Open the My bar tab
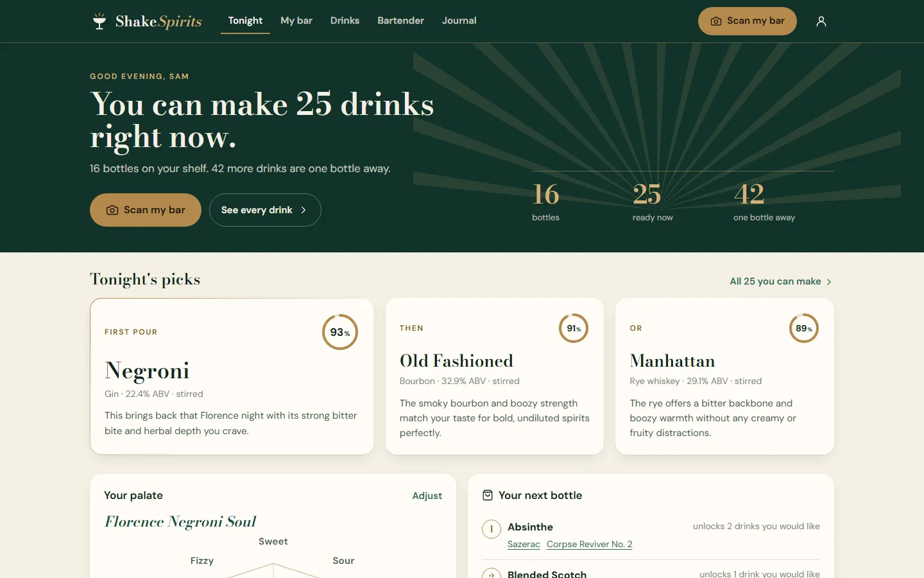924x578 pixels. tap(296, 21)
